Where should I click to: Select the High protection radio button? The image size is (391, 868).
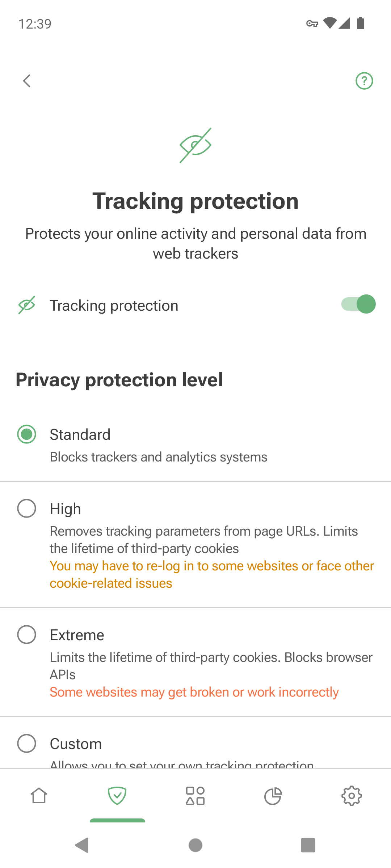pos(27,509)
